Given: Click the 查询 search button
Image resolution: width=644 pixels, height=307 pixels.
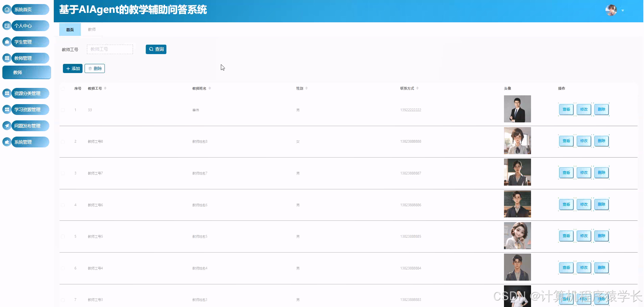Looking at the screenshot, I should coord(156,49).
